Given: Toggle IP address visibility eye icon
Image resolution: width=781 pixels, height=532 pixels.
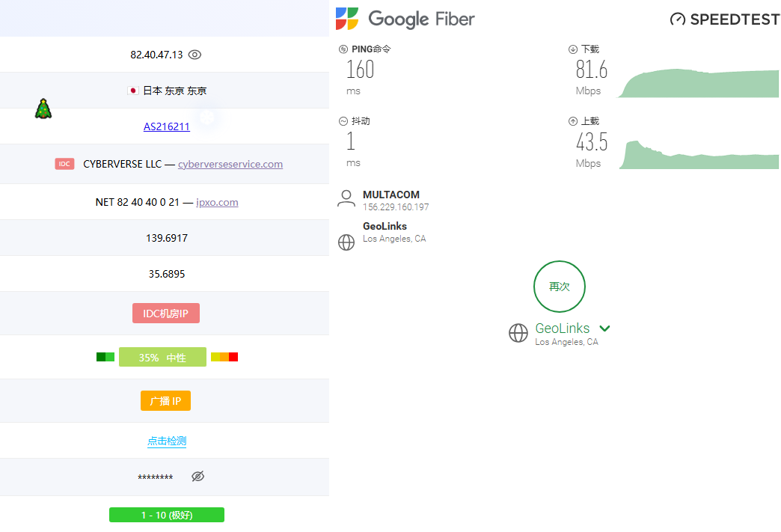Looking at the screenshot, I should coord(195,55).
